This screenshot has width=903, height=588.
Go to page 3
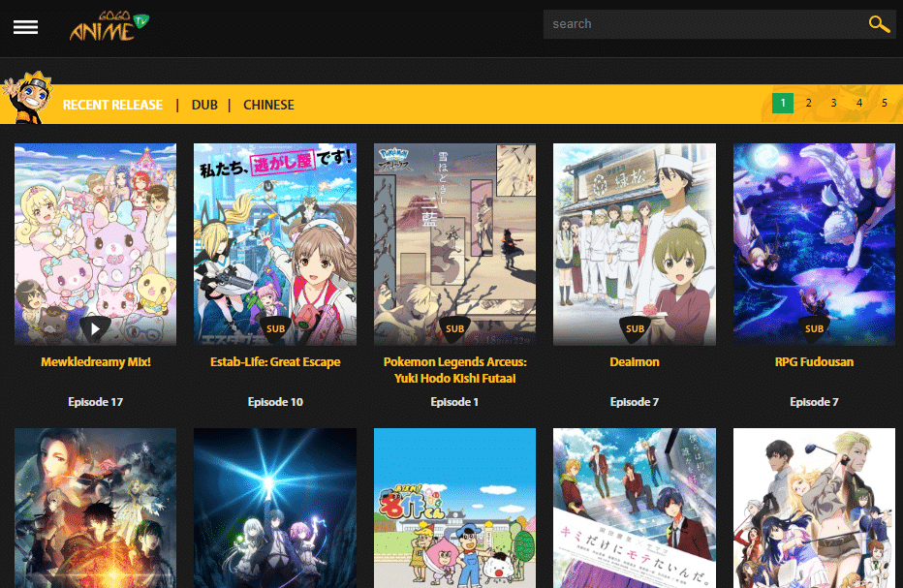click(x=833, y=103)
